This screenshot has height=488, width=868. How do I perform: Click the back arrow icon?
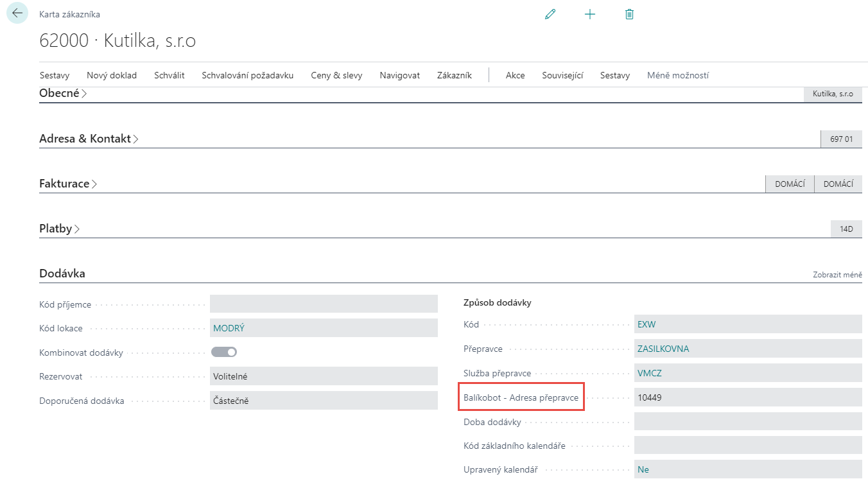pyautogui.click(x=17, y=13)
